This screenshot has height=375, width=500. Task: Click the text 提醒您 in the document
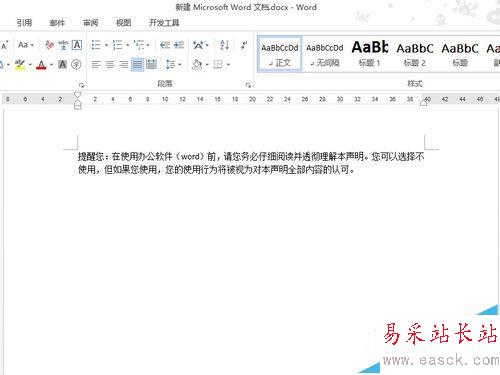(91, 156)
